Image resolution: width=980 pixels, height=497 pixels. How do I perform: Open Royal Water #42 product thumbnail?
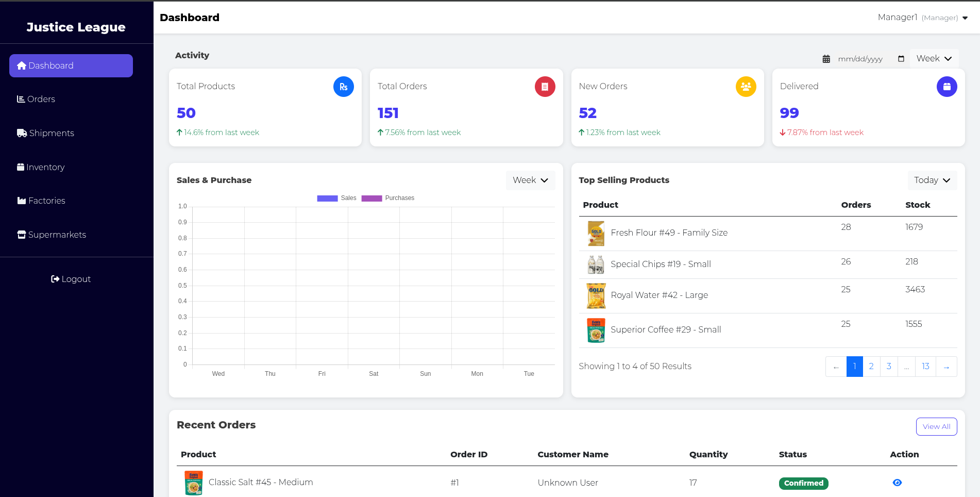tap(596, 296)
